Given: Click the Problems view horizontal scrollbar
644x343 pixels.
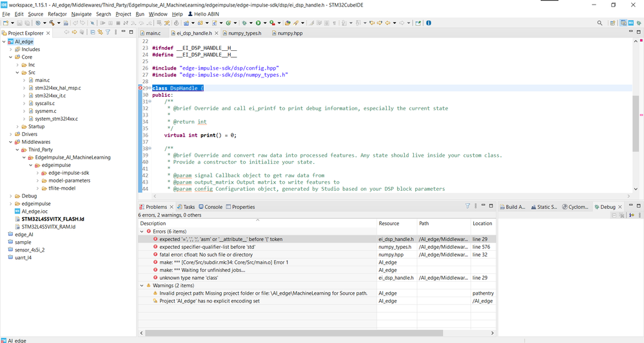Looking at the screenshot, I should (294, 333).
